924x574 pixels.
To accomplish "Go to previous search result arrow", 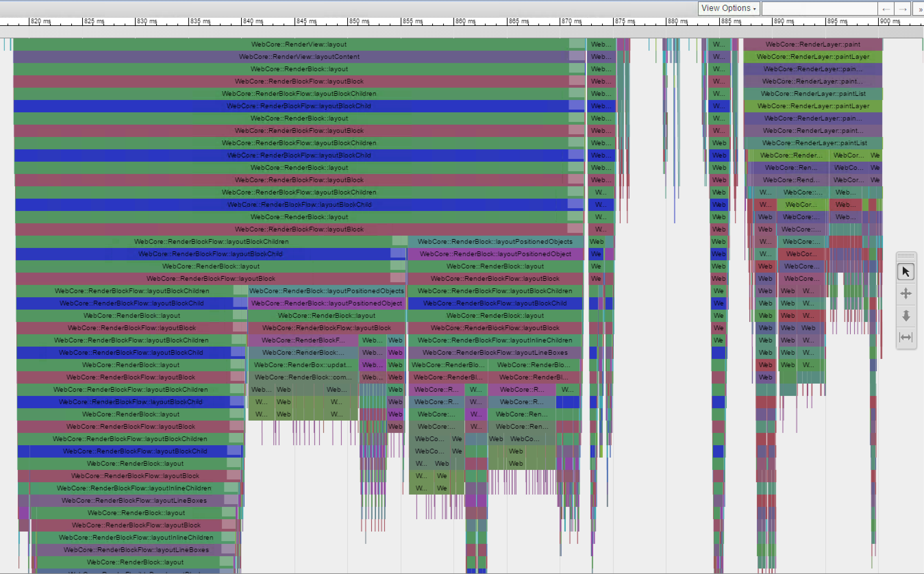I will click(886, 9).
